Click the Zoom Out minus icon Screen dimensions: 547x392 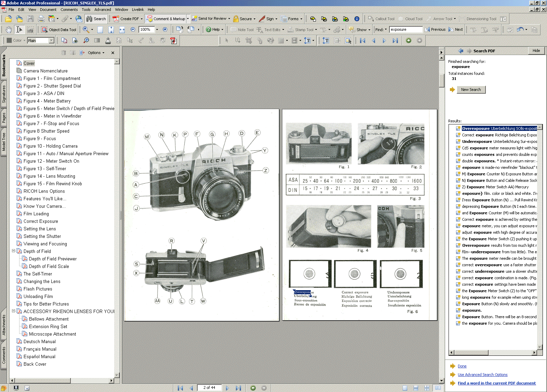pyautogui.click(x=133, y=30)
